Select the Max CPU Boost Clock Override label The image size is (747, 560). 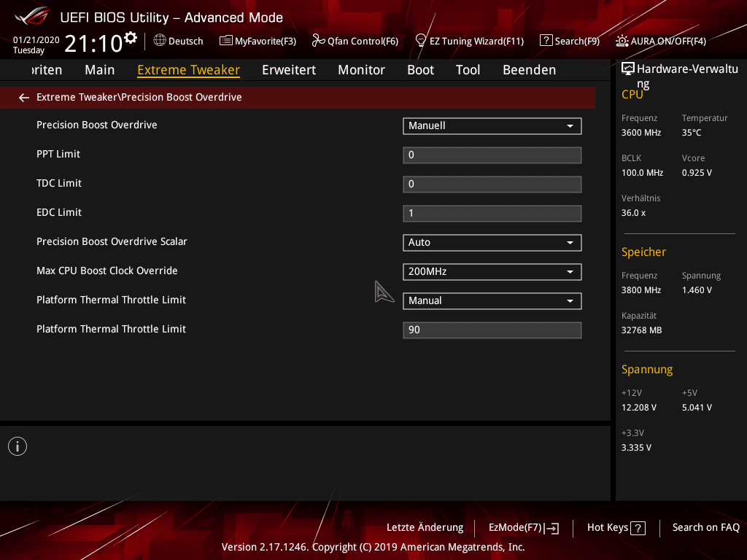coord(107,271)
